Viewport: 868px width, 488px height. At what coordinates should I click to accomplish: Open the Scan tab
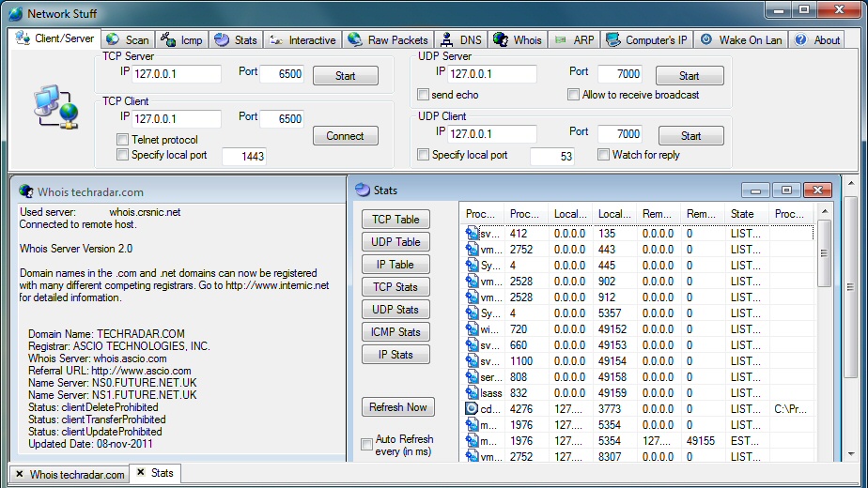128,39
